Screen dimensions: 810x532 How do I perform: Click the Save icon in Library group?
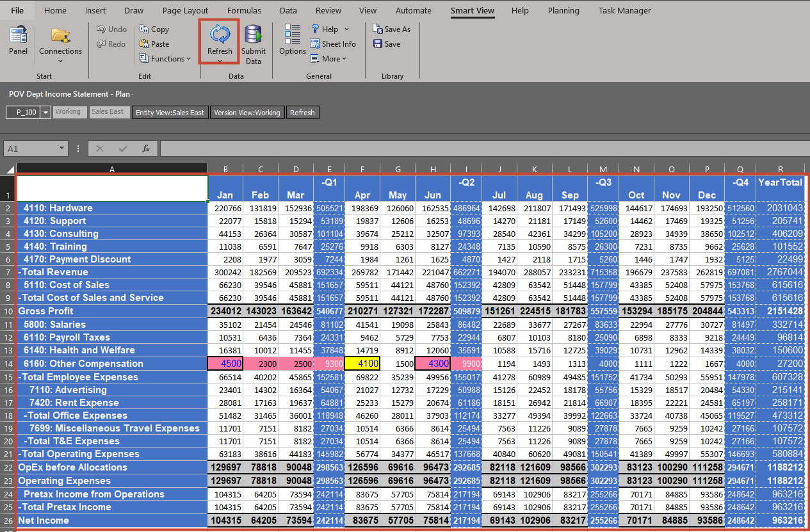tap(378, 44)
